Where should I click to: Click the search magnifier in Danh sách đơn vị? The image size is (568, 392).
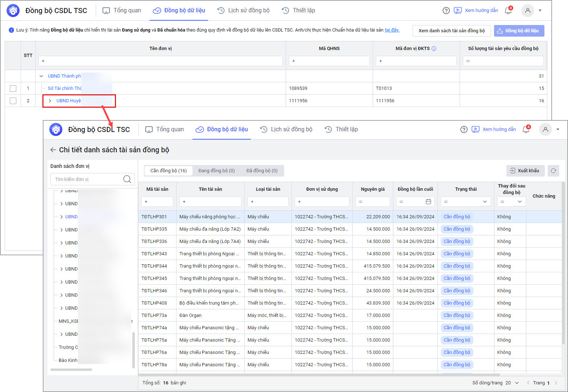pos(127,179)
